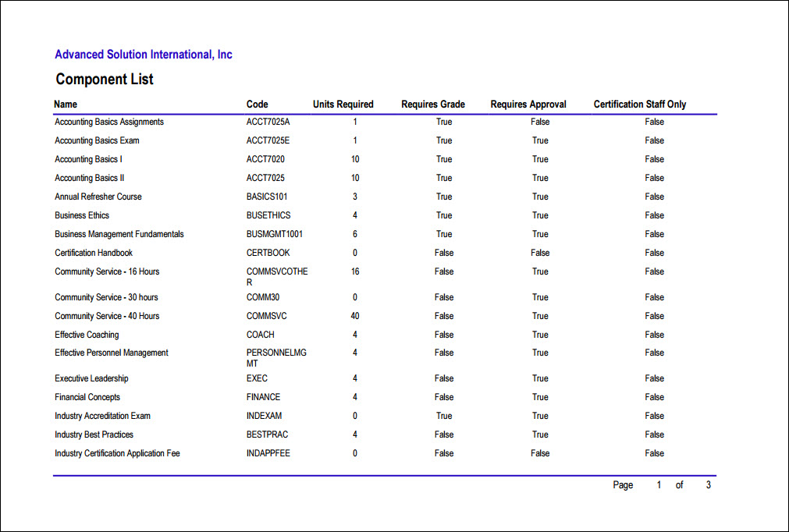Select Industry Certification Application Fee name
Image resolution: width=789 pixels, height=532 pixels.
click(x=117, y=453)
